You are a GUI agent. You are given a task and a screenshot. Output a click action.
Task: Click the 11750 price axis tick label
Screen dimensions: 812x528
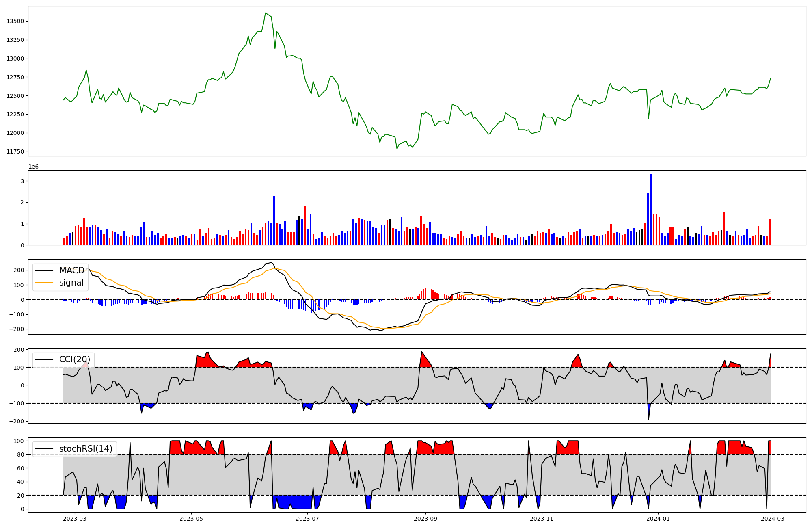[15, 151]
